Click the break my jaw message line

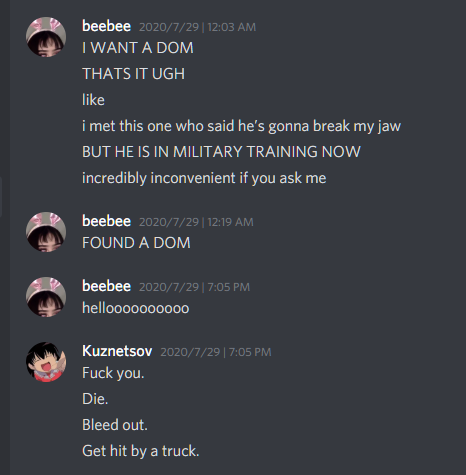tap(241, 126)
